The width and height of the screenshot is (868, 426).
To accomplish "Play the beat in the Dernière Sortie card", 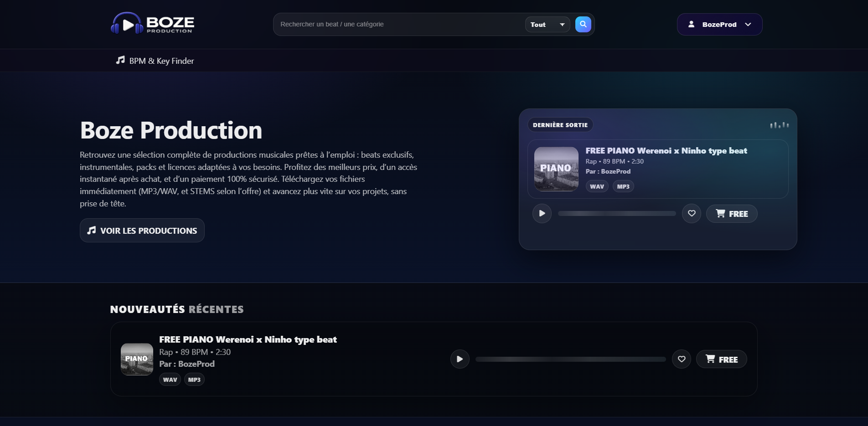I will point(542,213).
